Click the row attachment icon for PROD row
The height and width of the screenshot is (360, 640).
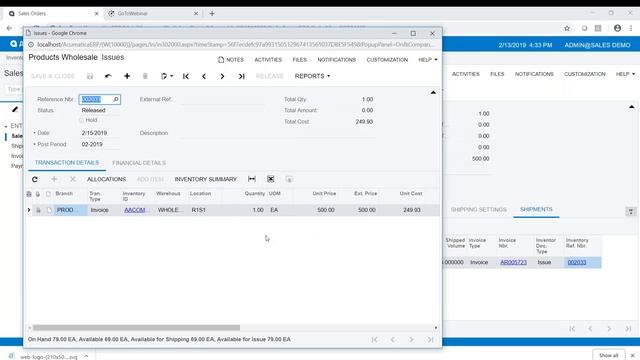38,210
